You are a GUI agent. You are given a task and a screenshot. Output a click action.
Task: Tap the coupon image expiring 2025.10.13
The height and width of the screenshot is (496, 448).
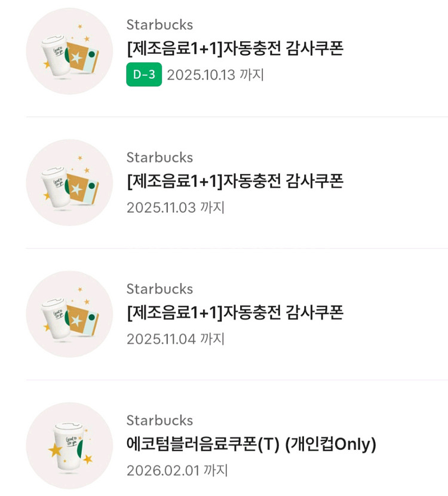click(69, 51)
